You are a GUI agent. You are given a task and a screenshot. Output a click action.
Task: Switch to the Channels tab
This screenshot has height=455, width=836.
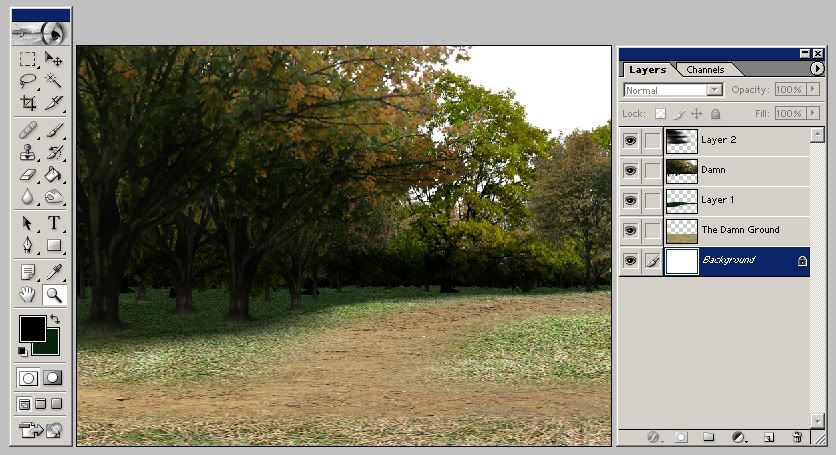point(705,70)
